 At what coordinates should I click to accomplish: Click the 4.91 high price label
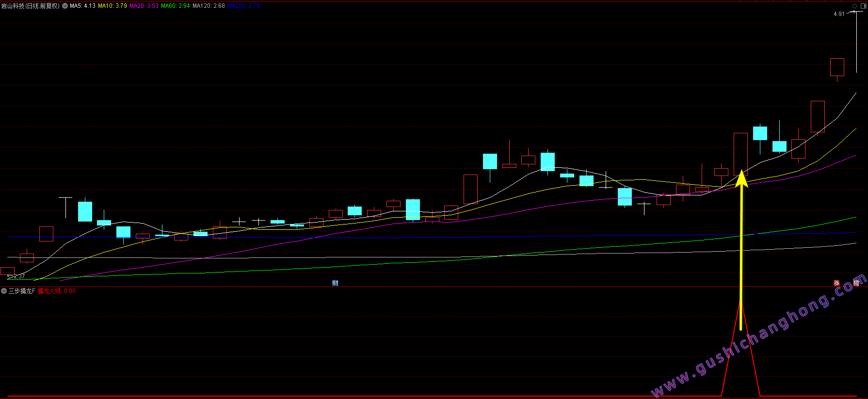coord(839,14)
